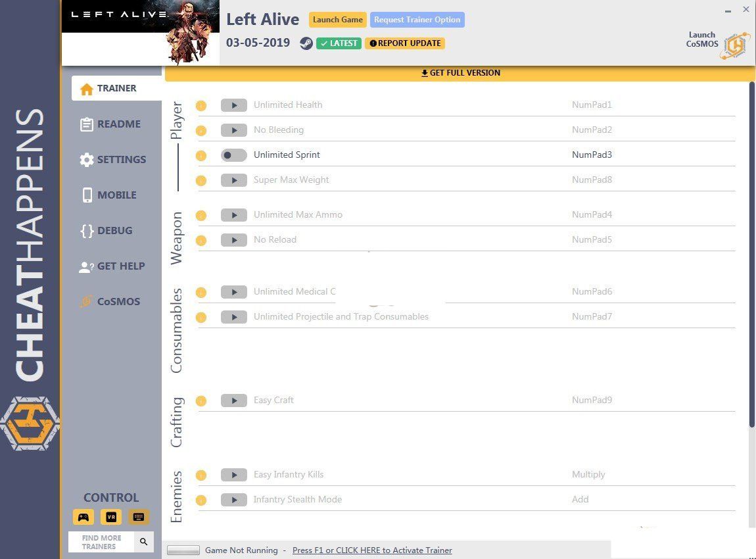The width and height of the screenshot is (756, 559).
Task: Click info dot beside No Reload
Action: (201, 241)
